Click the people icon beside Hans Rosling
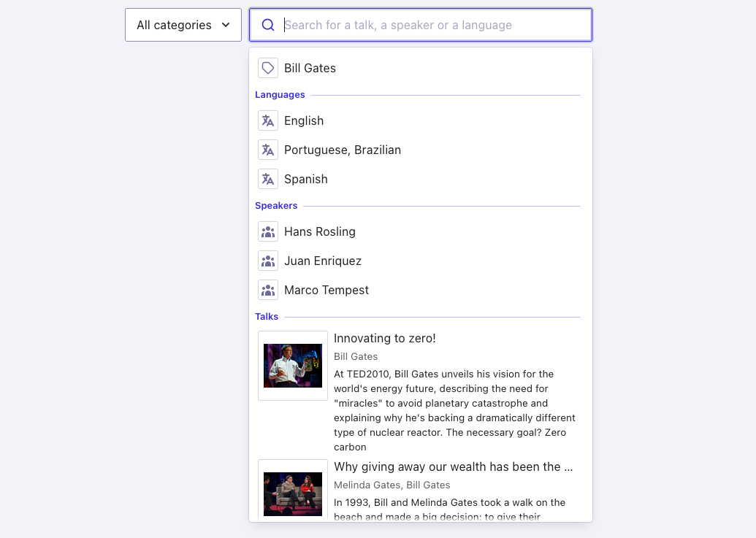This screenshot has width=756, height=538. click(x=268, y=231)
